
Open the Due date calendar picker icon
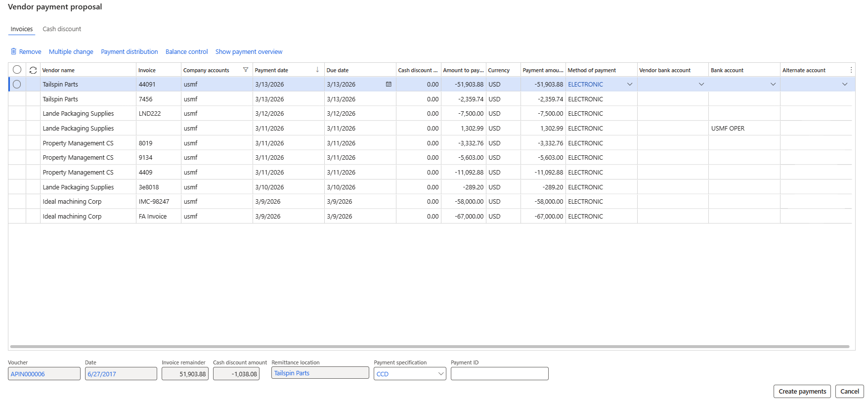(x=389, y=85)
